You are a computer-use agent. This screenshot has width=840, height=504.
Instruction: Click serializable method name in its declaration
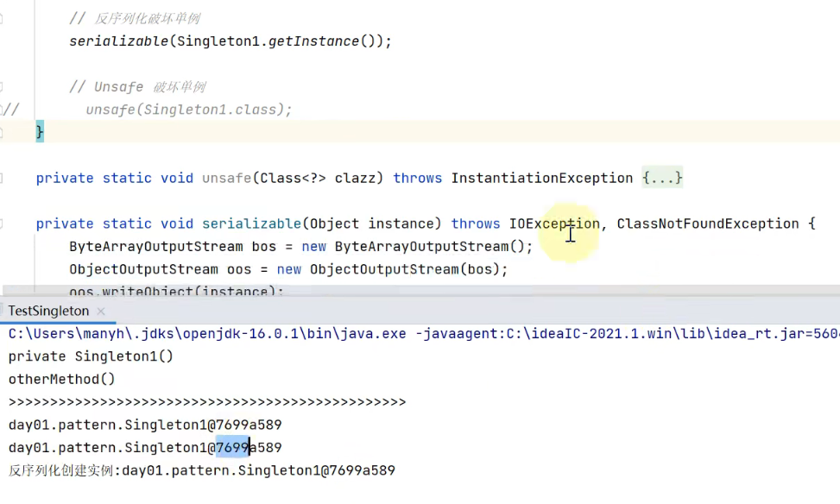coord(251,224)
